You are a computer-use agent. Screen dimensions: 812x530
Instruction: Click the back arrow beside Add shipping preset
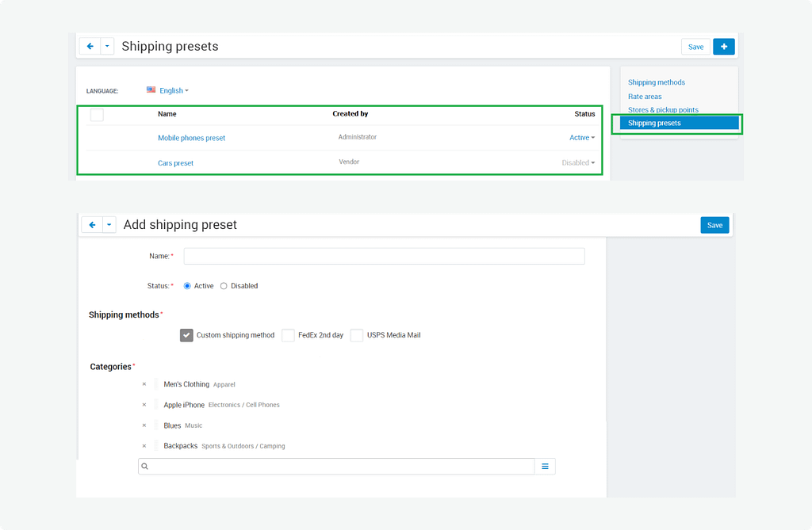tap(92, 225)
